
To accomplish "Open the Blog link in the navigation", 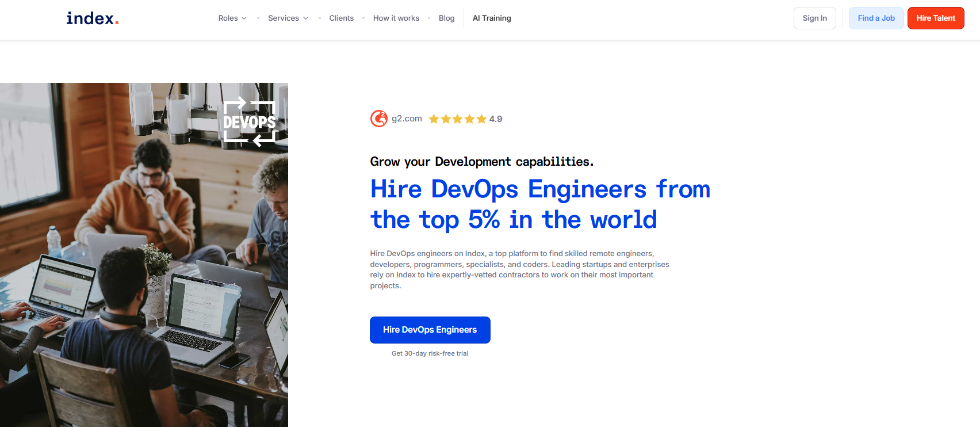I will point(446,18).
